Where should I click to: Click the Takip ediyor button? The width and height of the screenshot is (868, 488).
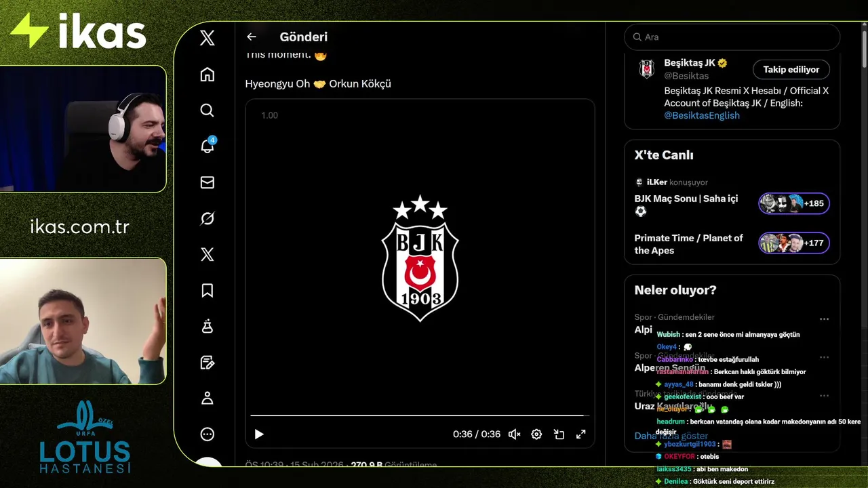coord(791,69)
